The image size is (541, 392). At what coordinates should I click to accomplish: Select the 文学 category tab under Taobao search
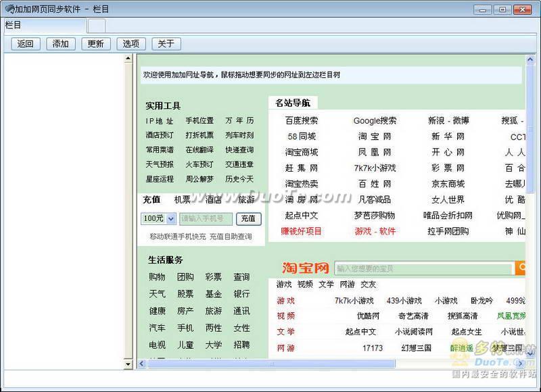tap(326, 285)
